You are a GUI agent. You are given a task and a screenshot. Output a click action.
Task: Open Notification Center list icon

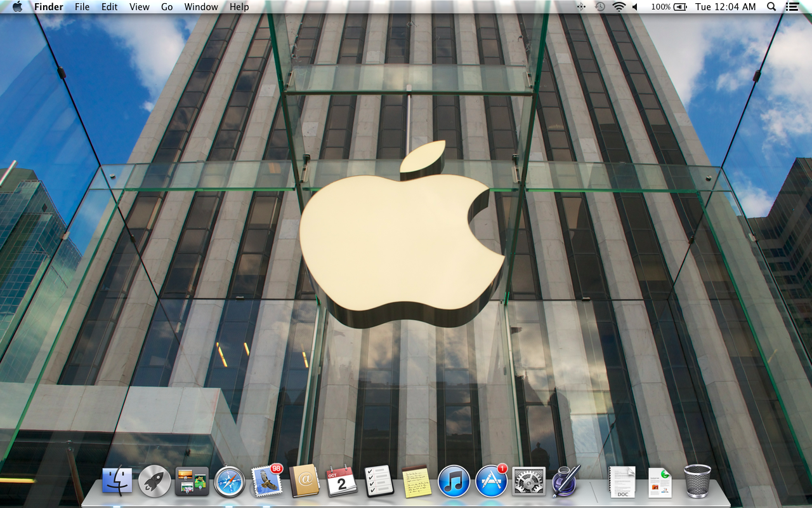(792, 7)
